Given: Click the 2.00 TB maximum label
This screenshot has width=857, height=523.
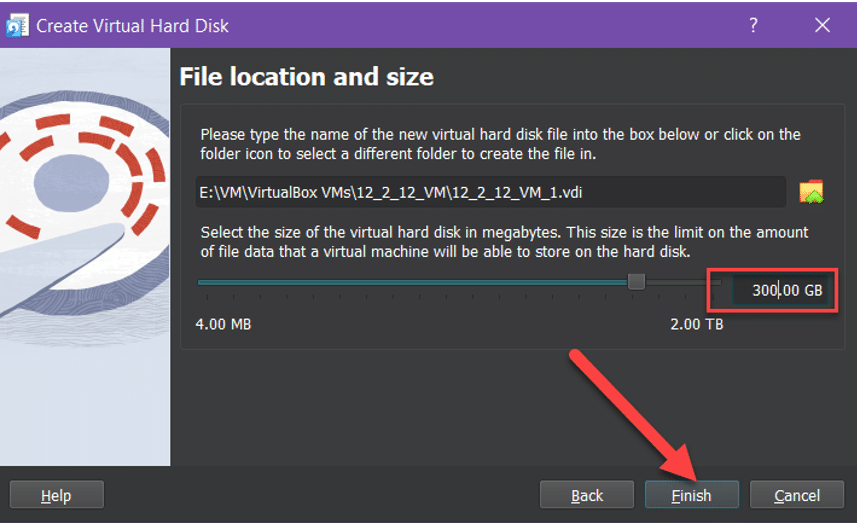Looking at the screenshot, I should (696, 324).
